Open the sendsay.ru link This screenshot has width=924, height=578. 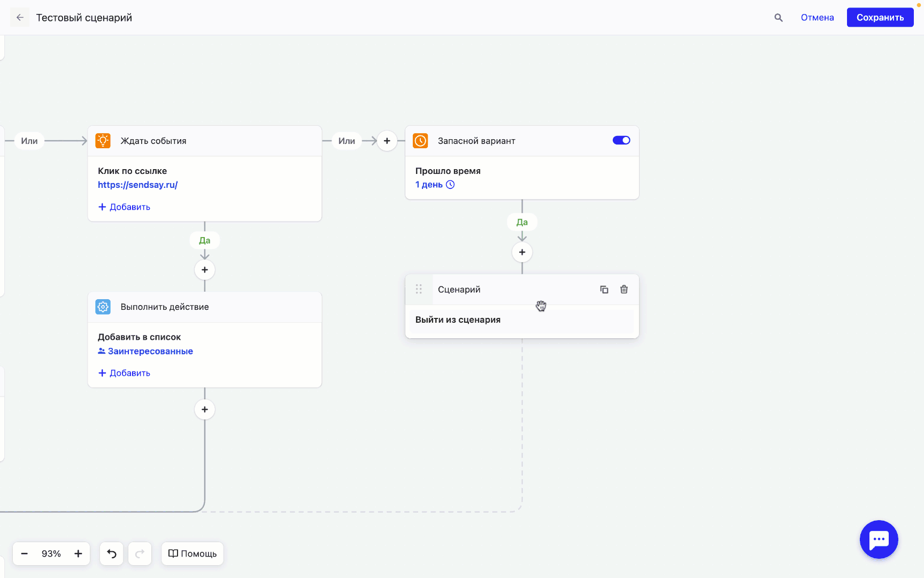137,185
